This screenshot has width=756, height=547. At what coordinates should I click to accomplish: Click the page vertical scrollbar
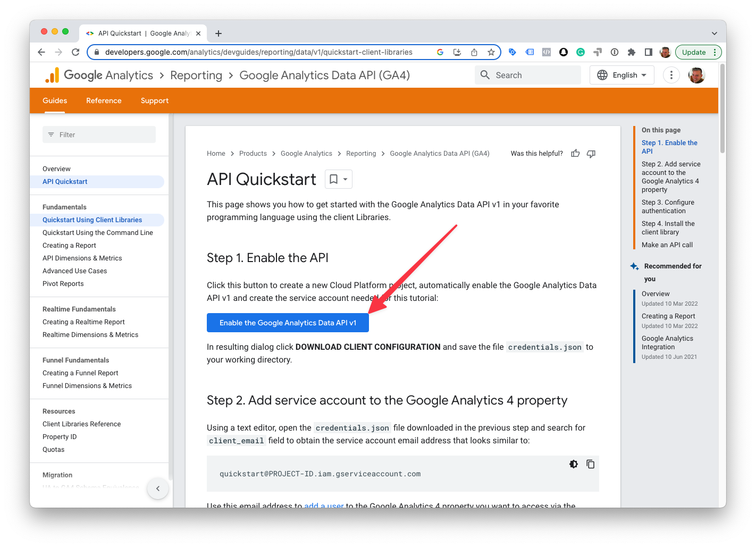[x=723, y=108]
